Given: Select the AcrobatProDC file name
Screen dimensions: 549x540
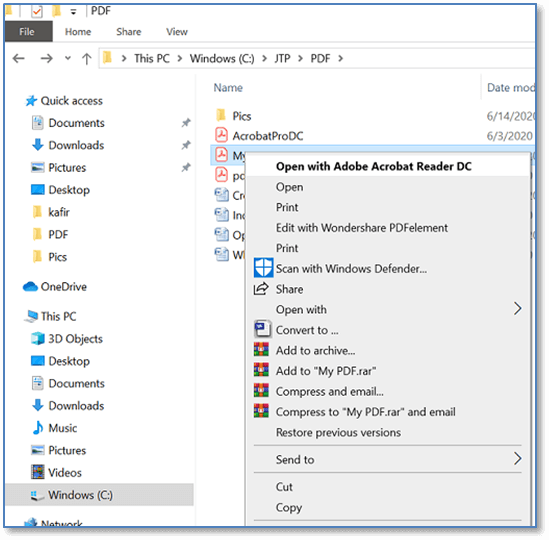Looking at the screenshot, I should (268, 136).
